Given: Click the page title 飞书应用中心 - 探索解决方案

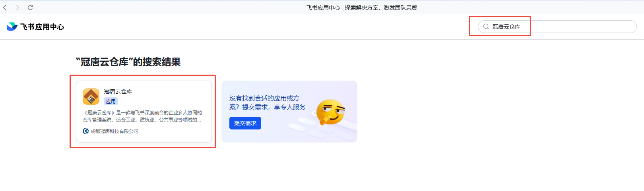Looking at the screenshot, I should pyautogui.click(x=362, y=8).
